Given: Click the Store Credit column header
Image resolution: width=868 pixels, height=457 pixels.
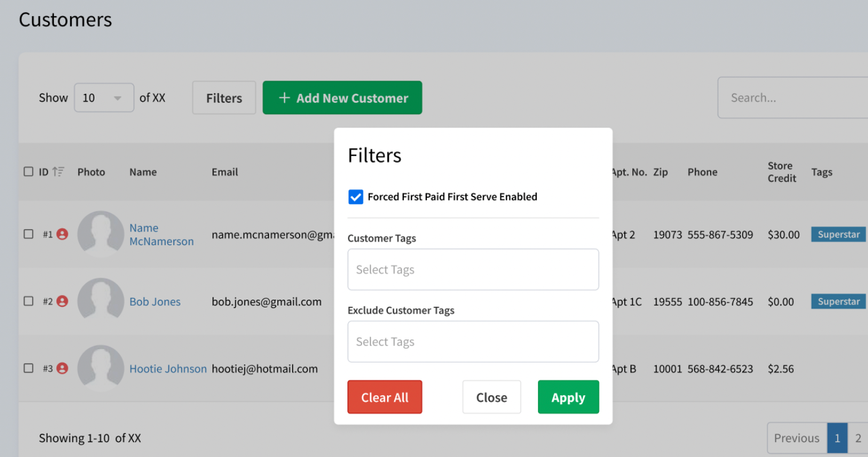Looking at the screenshot, I should (x=782, y=172).
